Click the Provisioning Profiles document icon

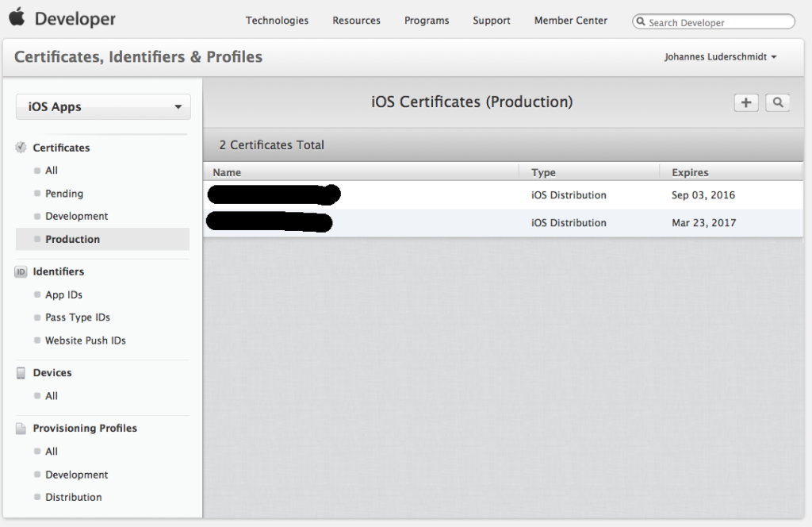[x=21, y=429]
